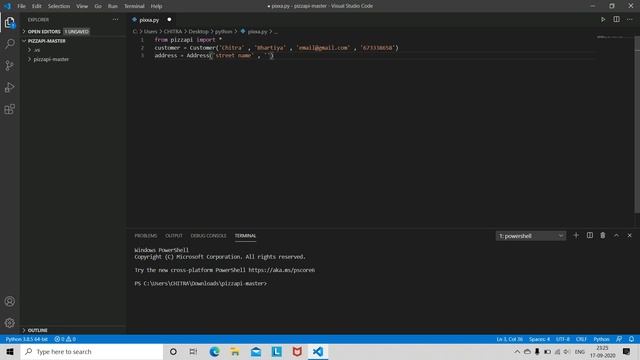Viewport: 640px width, 360px height.
Task: Expand the Outline section
Action: (x=38, y=330)
